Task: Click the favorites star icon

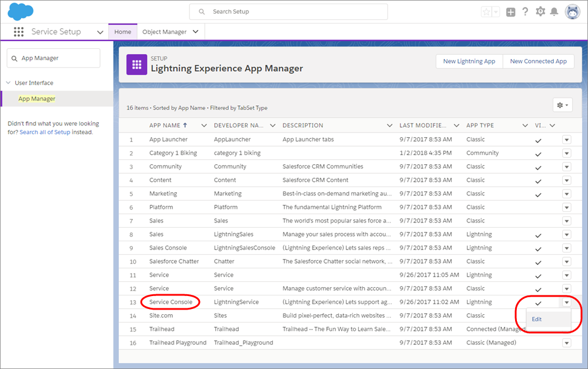Action: pyautogui.click(x=486, y=12)
